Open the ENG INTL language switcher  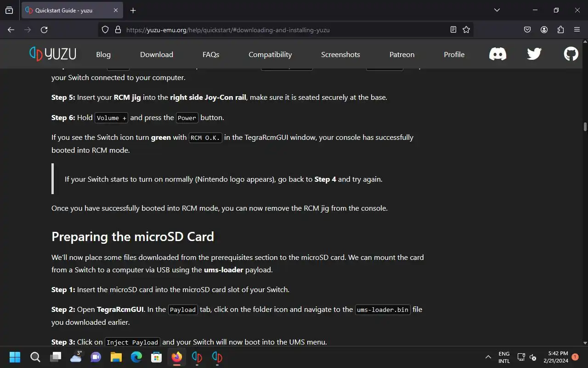[x=504, y=357]
